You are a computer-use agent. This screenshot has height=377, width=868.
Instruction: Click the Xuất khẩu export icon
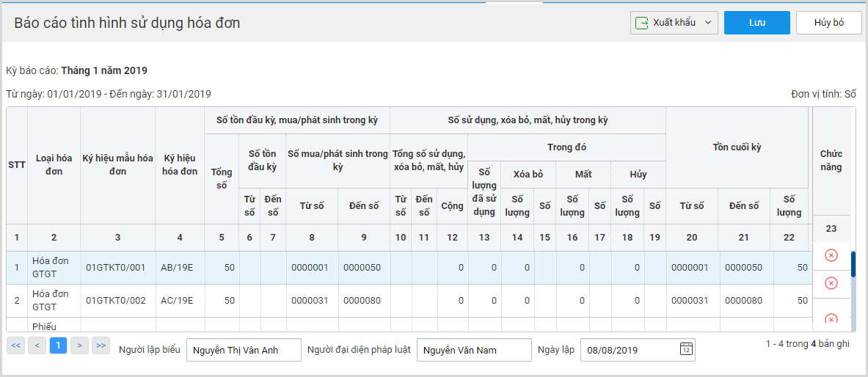click(x=641, y=23)
